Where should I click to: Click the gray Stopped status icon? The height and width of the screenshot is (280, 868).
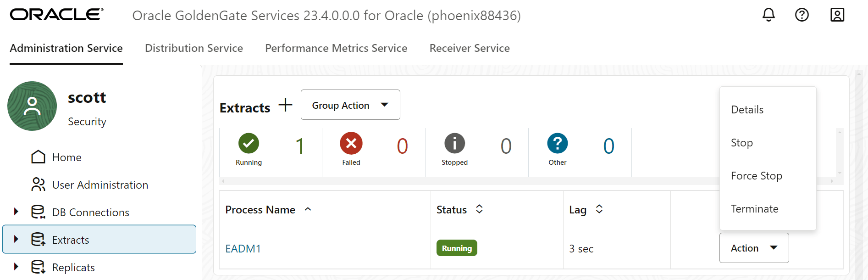[x=454, y=144]
